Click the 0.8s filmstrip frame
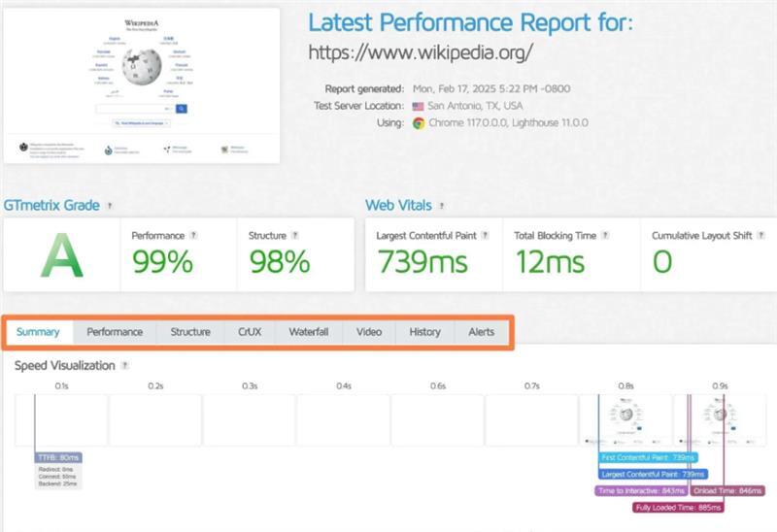The width and height of the screenshot is (777, 532). click(625, 420)
